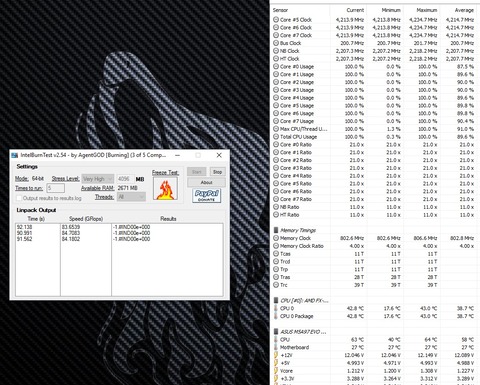This screenshot has height=385, width=480.
Task: Click the Vcore voltage bolt icon
Action: click(276, 371)
